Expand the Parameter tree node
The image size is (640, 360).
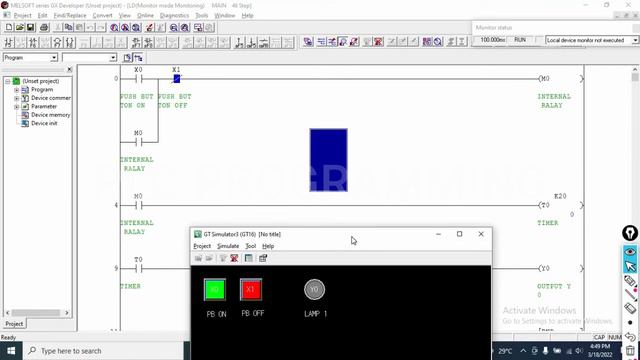(x=17, y=107)
